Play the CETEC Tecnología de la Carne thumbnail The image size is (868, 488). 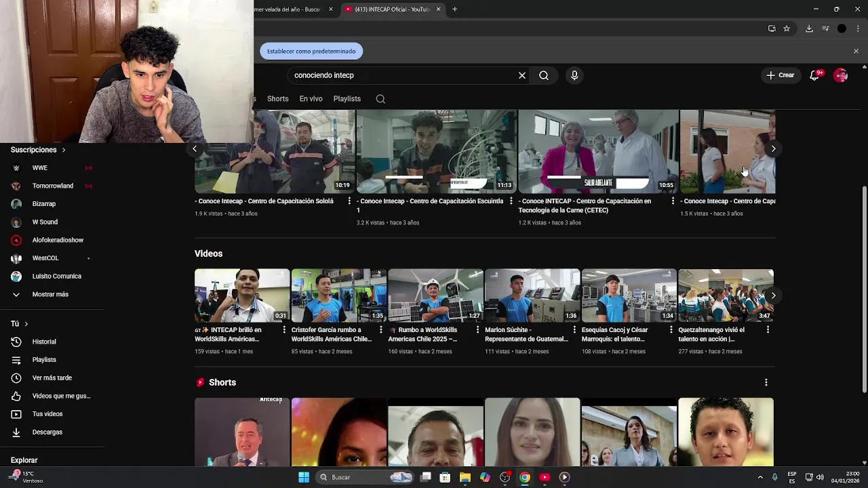click(598, 152)
